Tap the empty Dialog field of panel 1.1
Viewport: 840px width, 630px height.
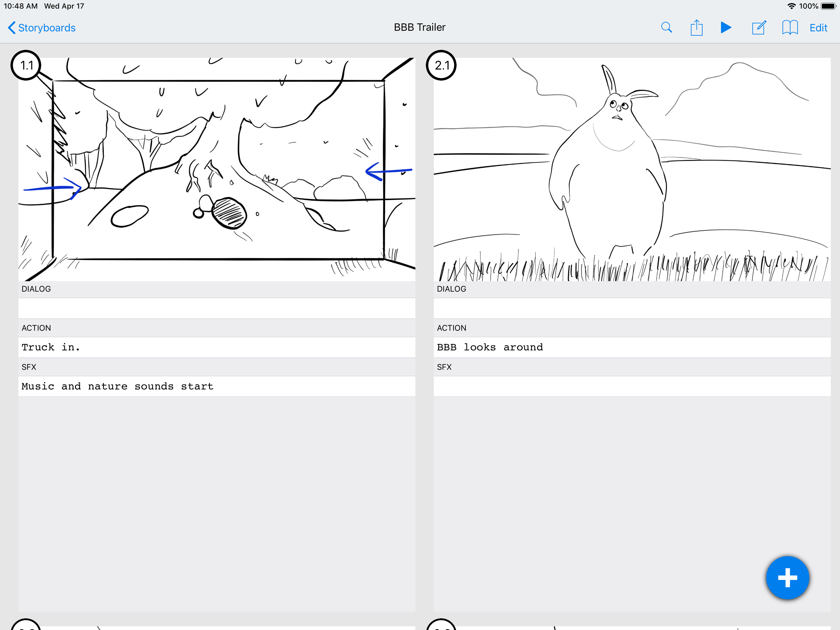click(216, 308)
